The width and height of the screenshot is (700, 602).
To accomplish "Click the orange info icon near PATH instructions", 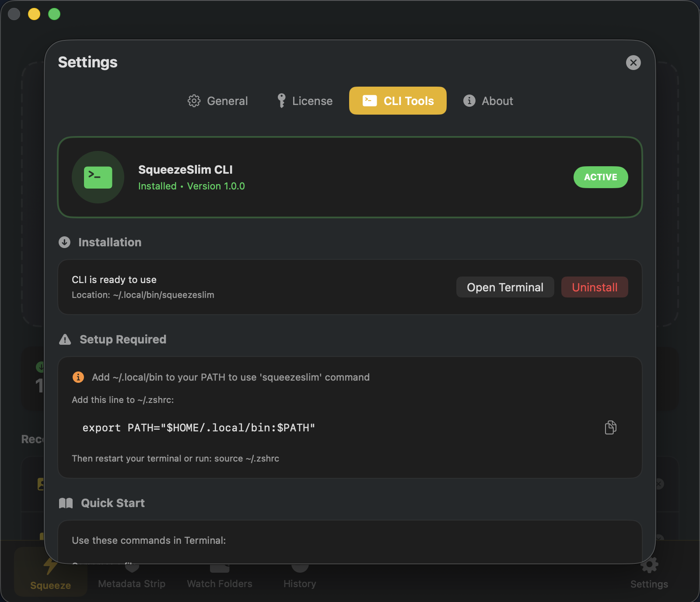I will click(78, 377).
